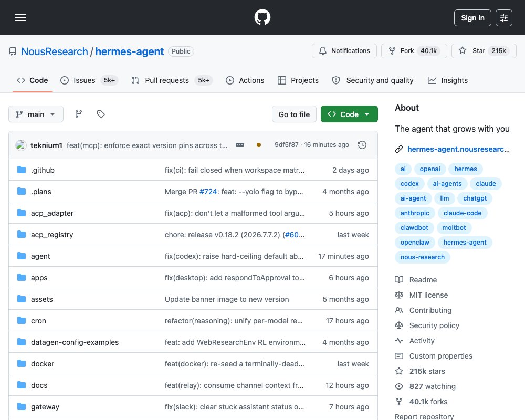Open the MIT license link
This screenshot has height=420, width=525.
[421, 295]
